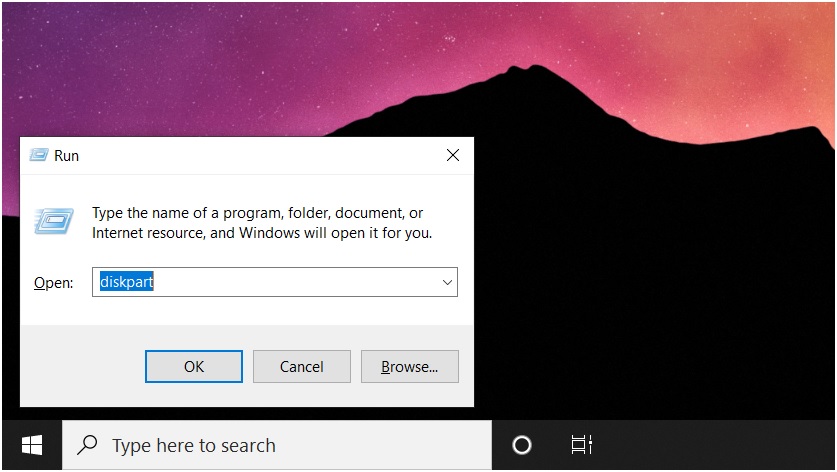
Task: Click the Run dialog title text
Action: [x=66, y=155]
